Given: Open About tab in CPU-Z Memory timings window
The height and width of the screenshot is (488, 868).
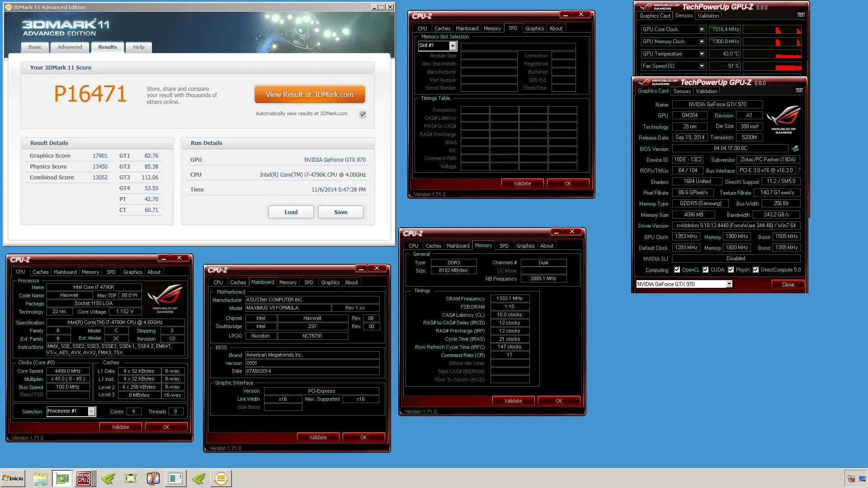Looking at the screenshot, I should pos(547,246).
